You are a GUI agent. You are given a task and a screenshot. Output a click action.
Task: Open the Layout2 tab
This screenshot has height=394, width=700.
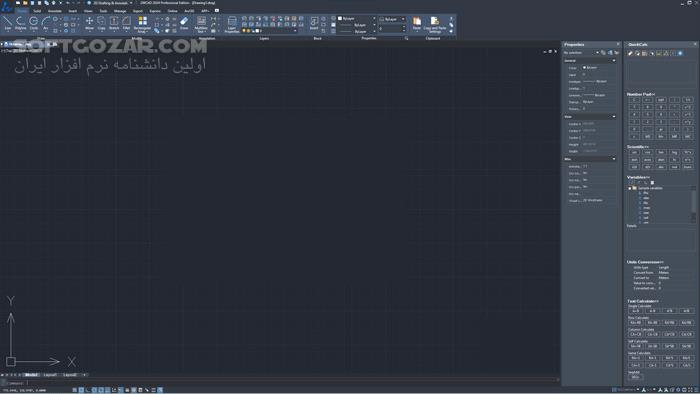click(70, 375)
